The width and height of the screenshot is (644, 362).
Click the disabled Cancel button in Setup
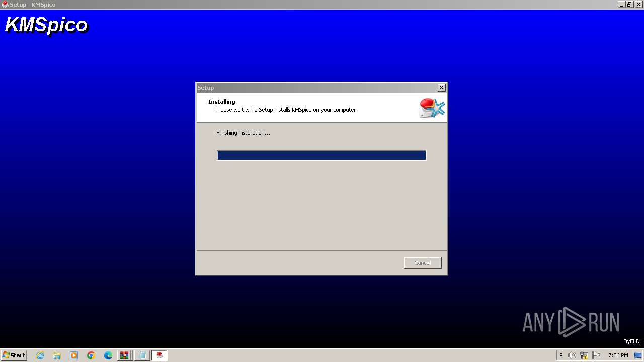422,263
